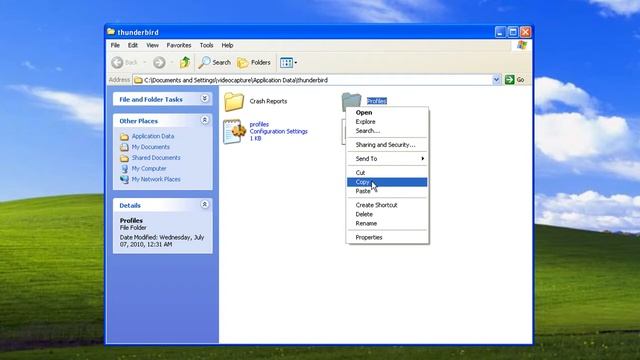Choose Rename in context menu
Image resolution: width=640 pixels, height=360 pixels.
(x=387, y=224)
